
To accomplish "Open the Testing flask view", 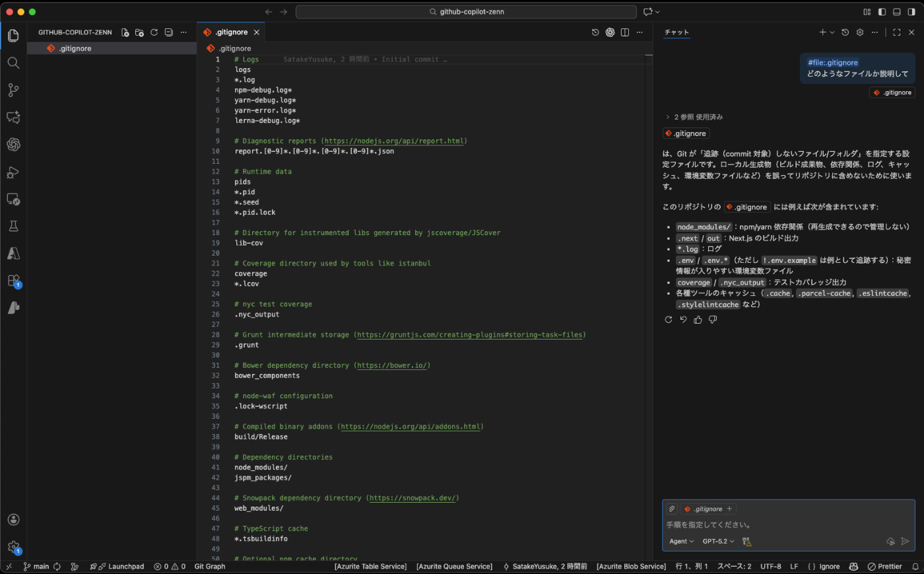I will pos(13,226).
